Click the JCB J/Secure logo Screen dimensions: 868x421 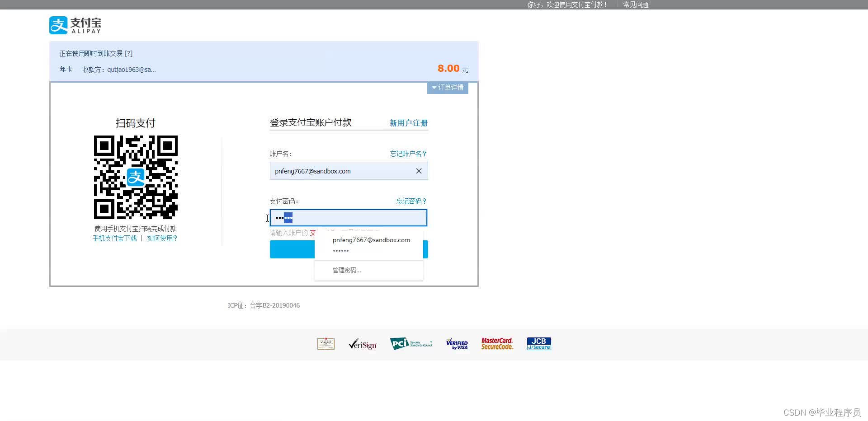tap(539, 344)
